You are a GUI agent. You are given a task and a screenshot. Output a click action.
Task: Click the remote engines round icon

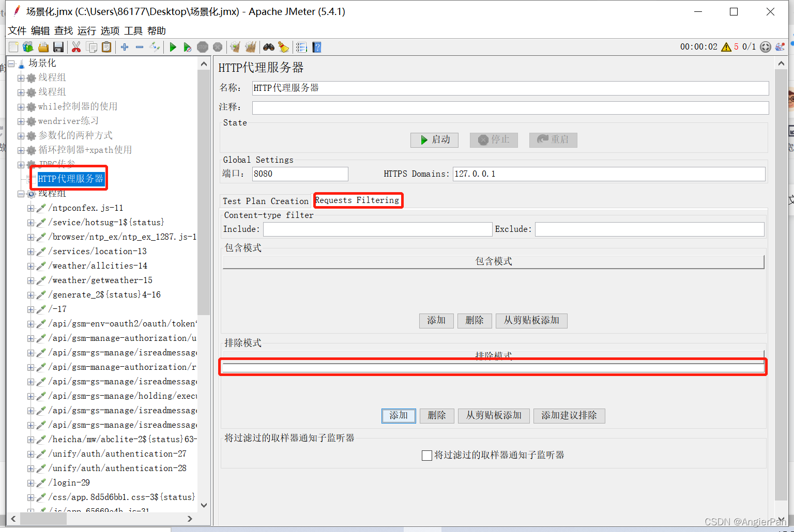click(x=766, y=47)
